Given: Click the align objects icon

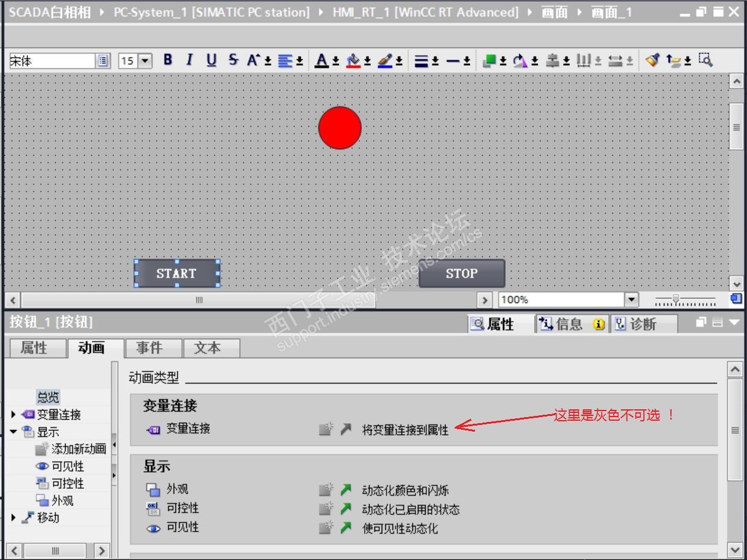Looking at the screenshot, I should click(552, 60).
